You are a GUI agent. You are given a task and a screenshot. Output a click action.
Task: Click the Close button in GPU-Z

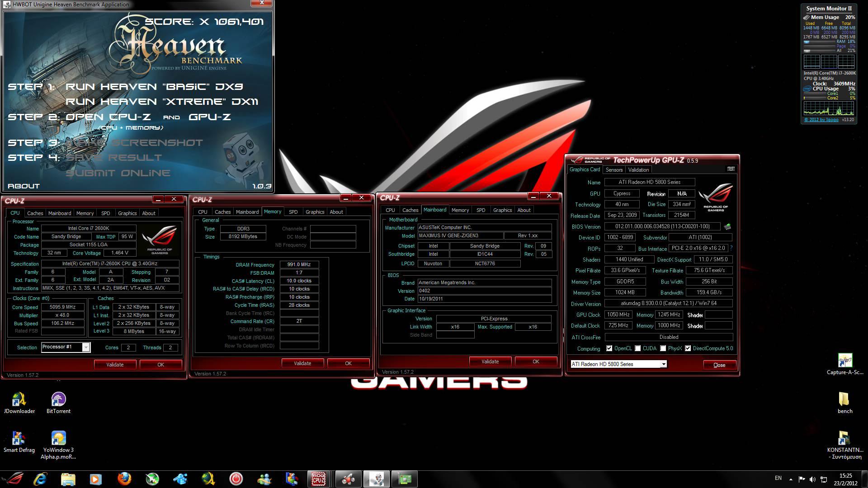[x=719, y=365]
